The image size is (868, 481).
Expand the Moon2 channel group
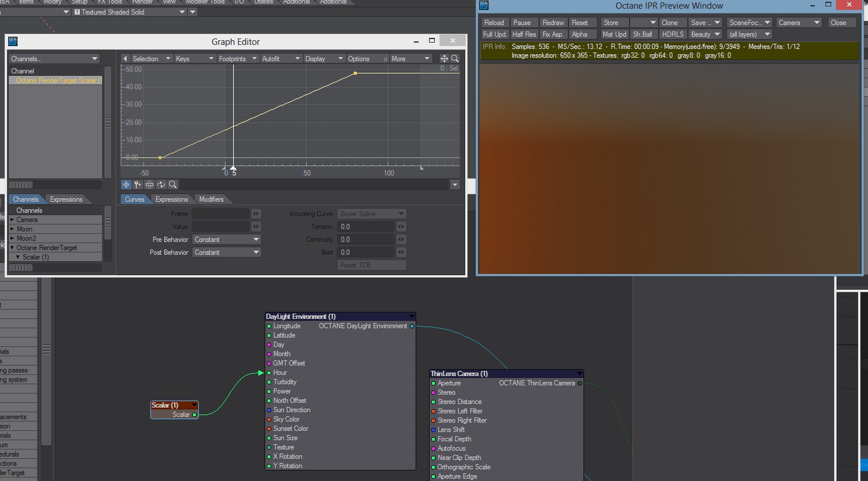pos(12,238)
